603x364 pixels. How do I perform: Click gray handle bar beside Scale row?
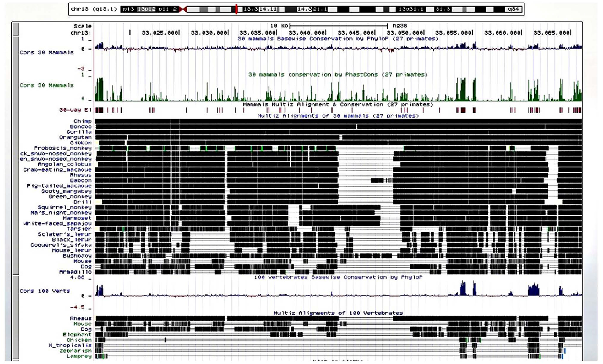tap(15, 29)
